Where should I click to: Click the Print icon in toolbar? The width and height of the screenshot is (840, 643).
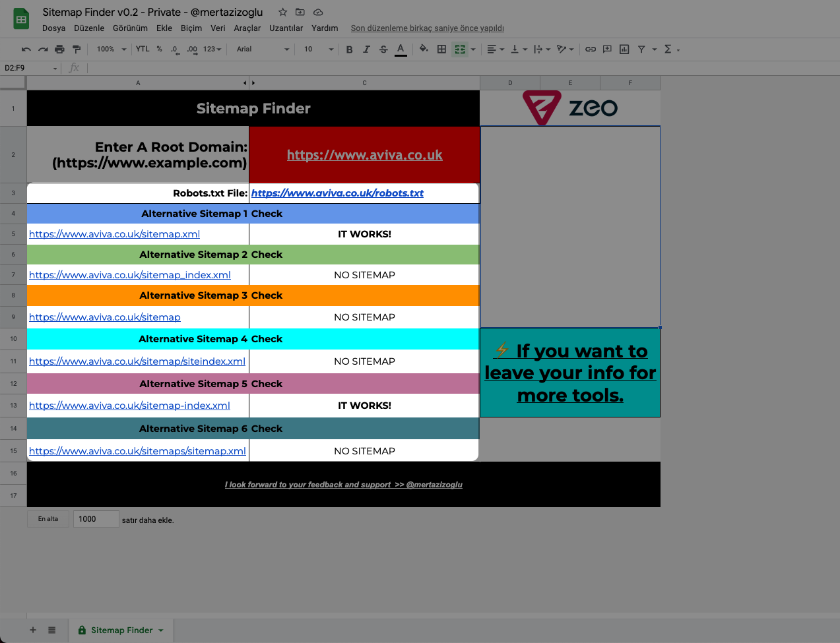[x=59, y=49]
